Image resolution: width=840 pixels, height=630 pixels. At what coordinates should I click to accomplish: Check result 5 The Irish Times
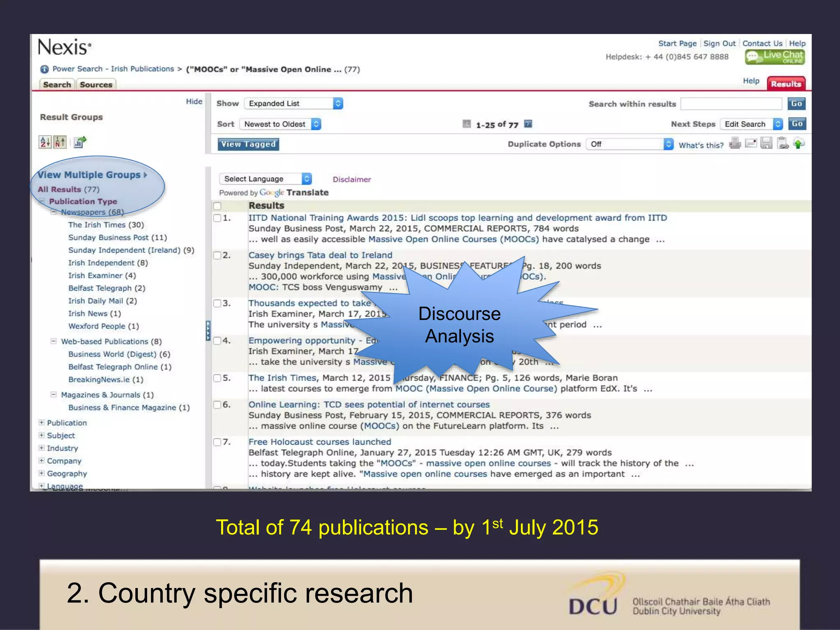pos(217,378)
